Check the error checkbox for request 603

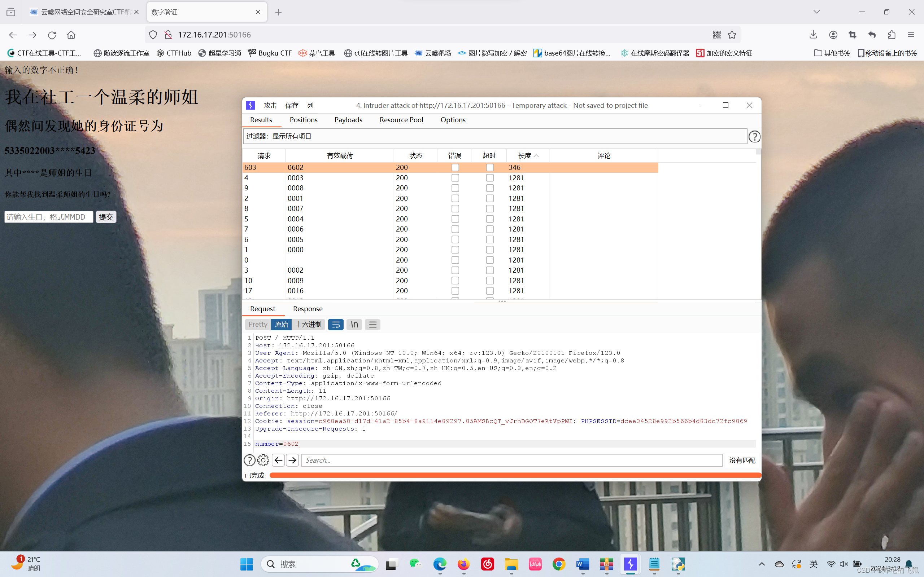(455, 168)
